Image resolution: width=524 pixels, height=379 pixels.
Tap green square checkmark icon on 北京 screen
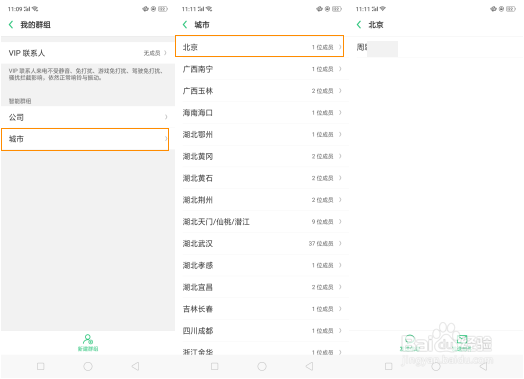pos(463,340)
